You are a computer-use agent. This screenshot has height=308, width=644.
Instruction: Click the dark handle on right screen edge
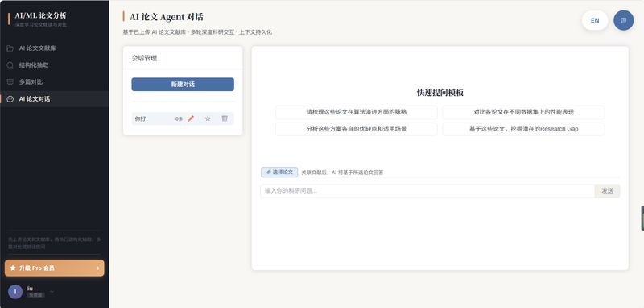(642, 218)
